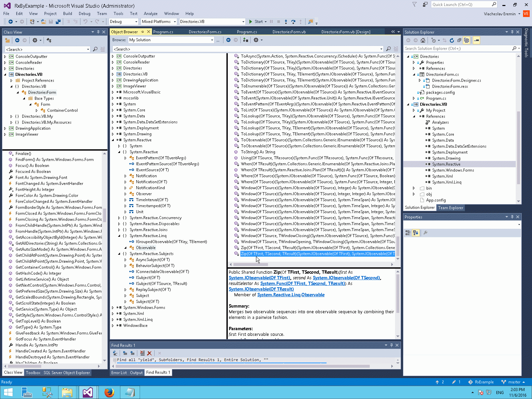The width and height of the screenshot is (532, 399).
Task: Click the Class View search magnifier
Action: [x=95, y=49]
